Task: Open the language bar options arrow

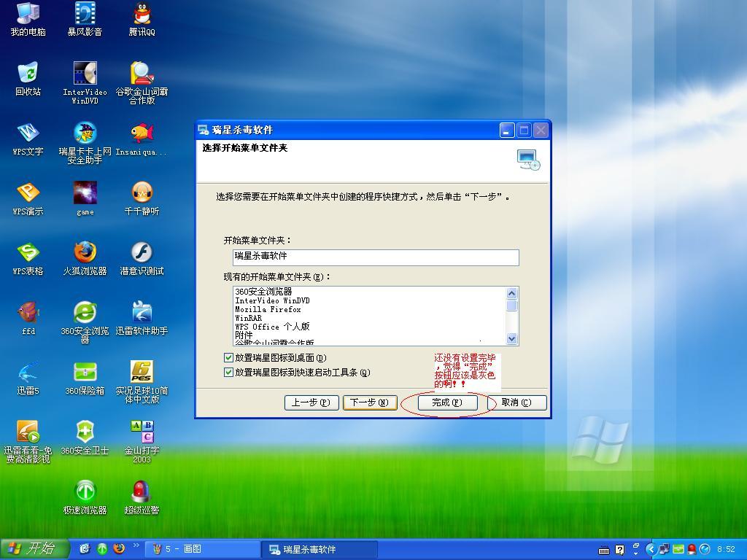Action: pyautogui.click(x=636, y=554)
